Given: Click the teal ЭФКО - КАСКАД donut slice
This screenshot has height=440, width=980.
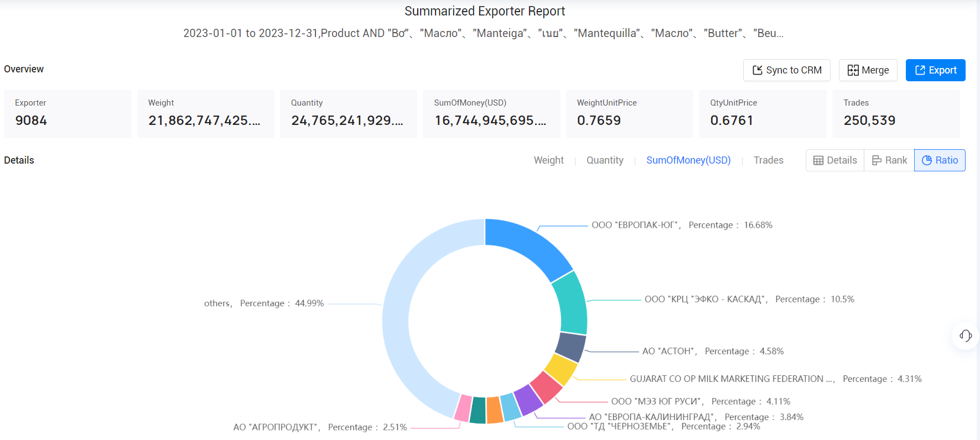Looking at the screenshot, I should point(572,305).
